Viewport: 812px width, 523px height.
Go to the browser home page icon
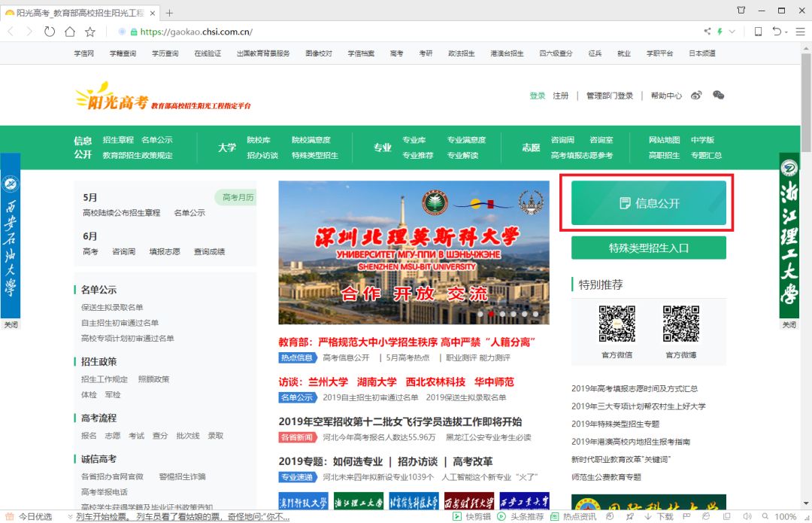pos(69,32)
